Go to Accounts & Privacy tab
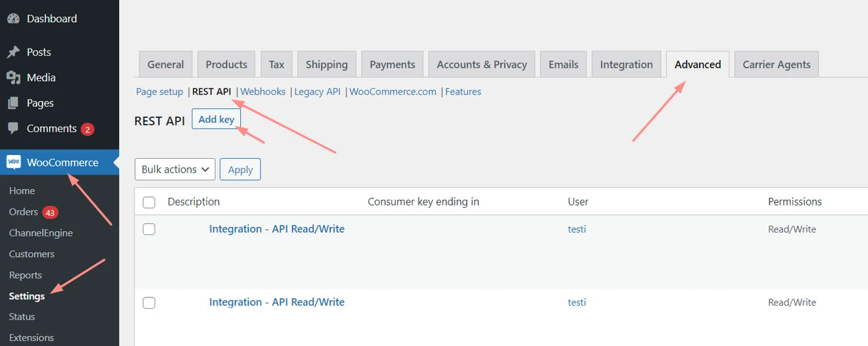Screen dimensions: 868x346 (482, 64)
